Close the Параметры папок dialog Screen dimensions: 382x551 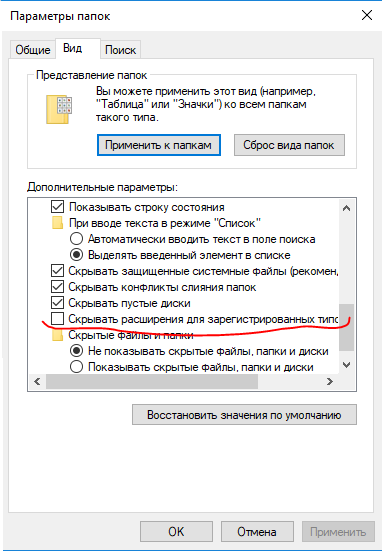point(367,15)
